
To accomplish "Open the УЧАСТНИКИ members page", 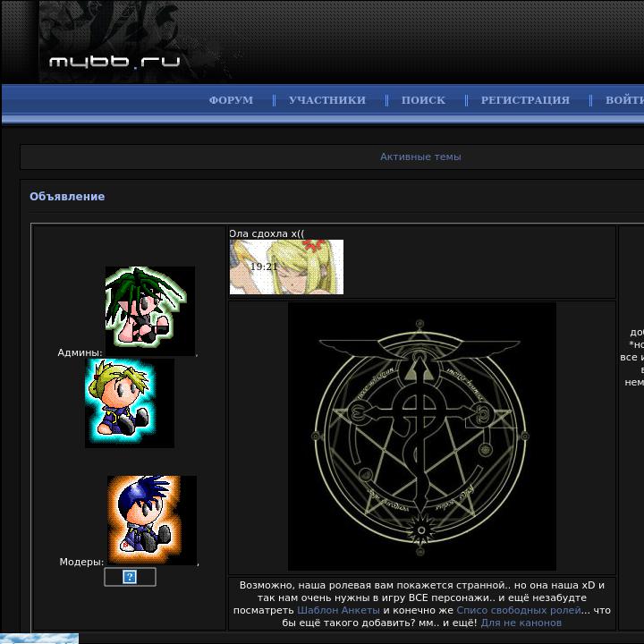I will (x=327, y=100).
